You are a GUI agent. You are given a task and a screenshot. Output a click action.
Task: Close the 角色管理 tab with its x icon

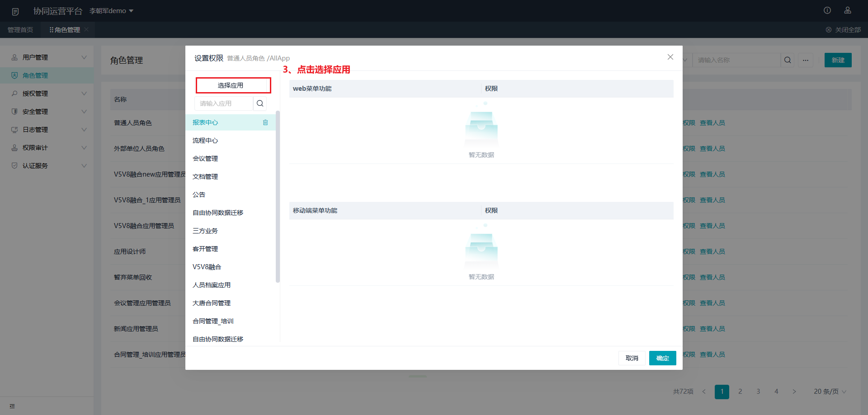pos(86,29)
